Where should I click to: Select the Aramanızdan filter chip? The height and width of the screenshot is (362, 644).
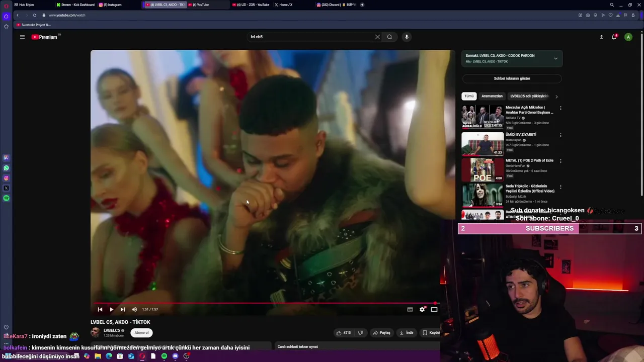[x=492, y=96]
